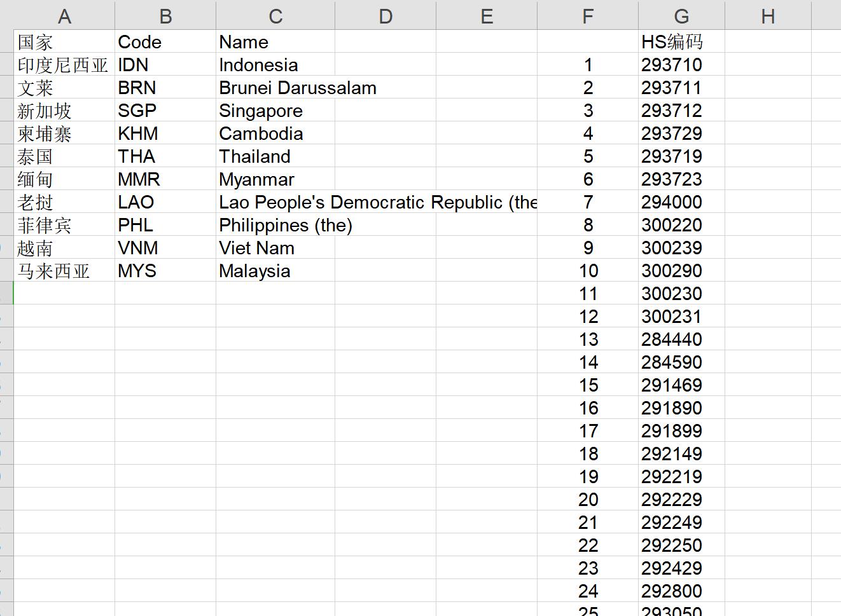
Task: Select the Viet Nam cell
Action: click(x=275, y=247)
